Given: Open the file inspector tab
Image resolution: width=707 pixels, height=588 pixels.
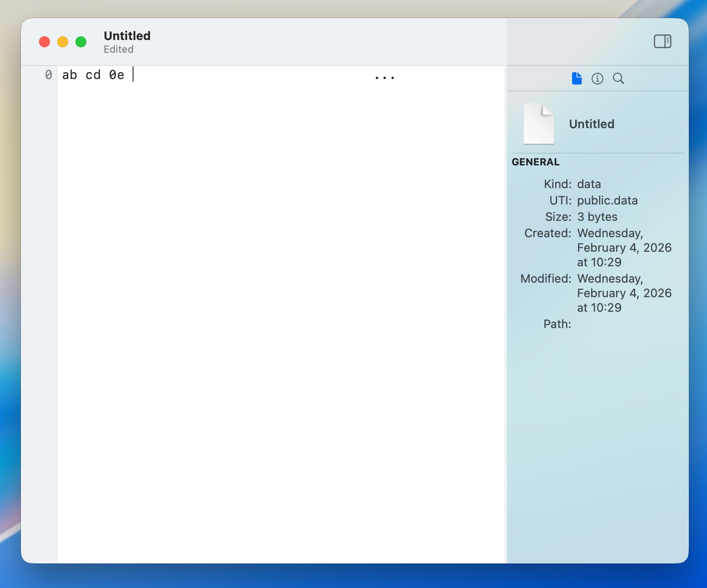Looking at the screenshot, I should coord(577,79).
